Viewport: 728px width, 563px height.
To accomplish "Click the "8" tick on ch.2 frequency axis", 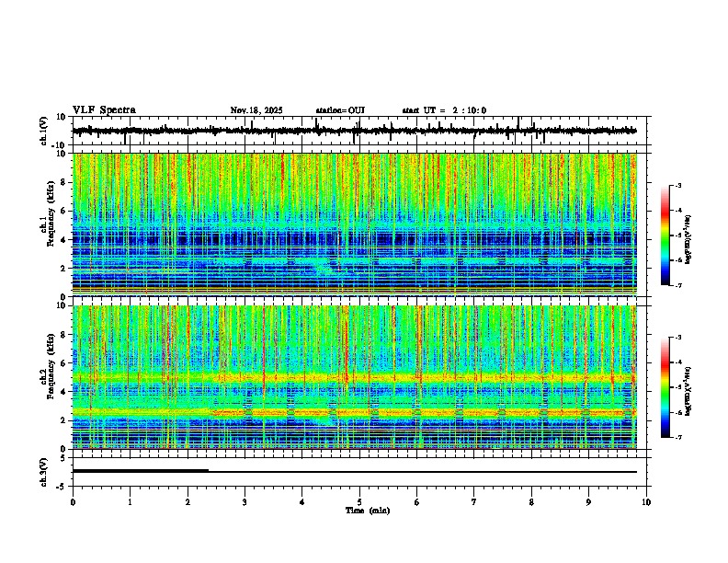I will tap(63, 335).
